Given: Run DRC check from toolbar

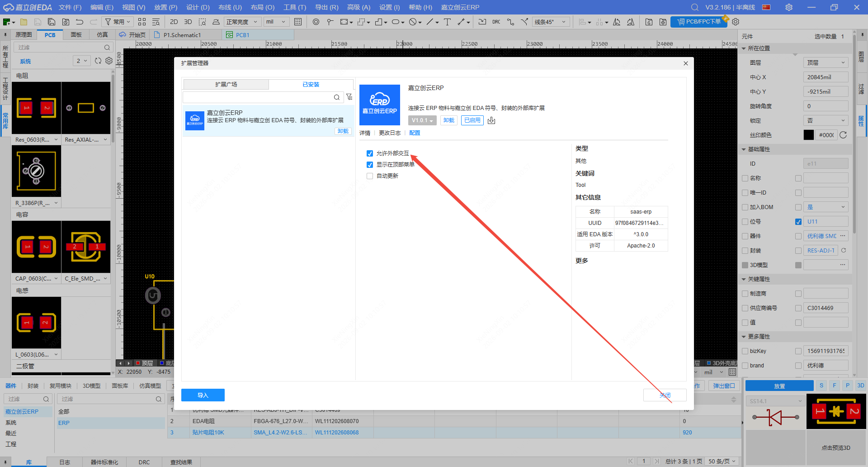Looking at the screenshot, I should pos(496,22).
